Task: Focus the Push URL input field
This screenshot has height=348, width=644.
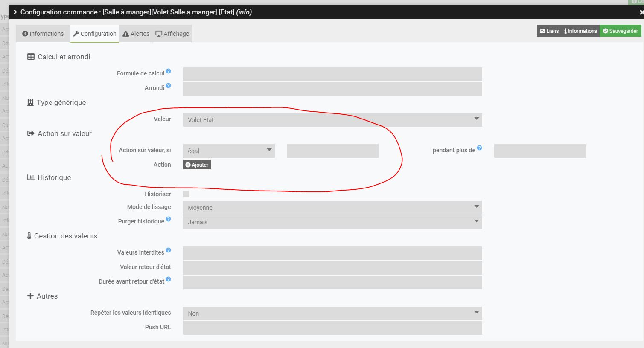Action: click(x=332, y=328)
